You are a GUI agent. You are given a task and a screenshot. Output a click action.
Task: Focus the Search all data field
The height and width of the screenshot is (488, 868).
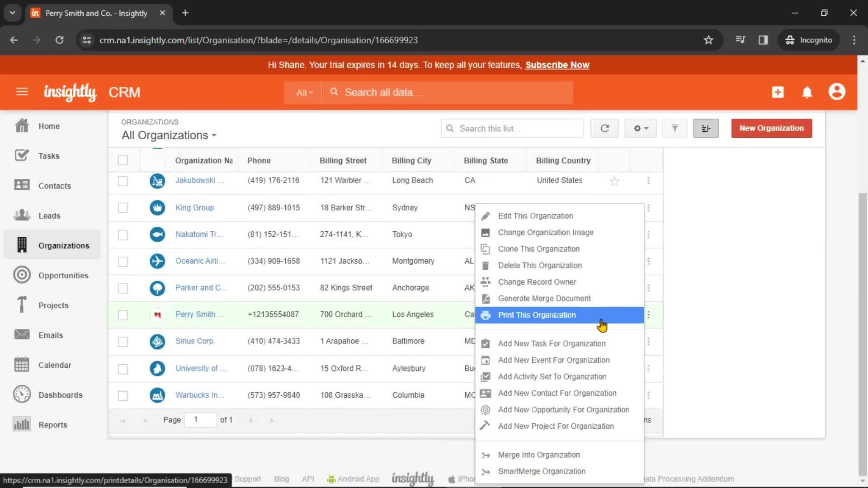(x=448, y=93)
